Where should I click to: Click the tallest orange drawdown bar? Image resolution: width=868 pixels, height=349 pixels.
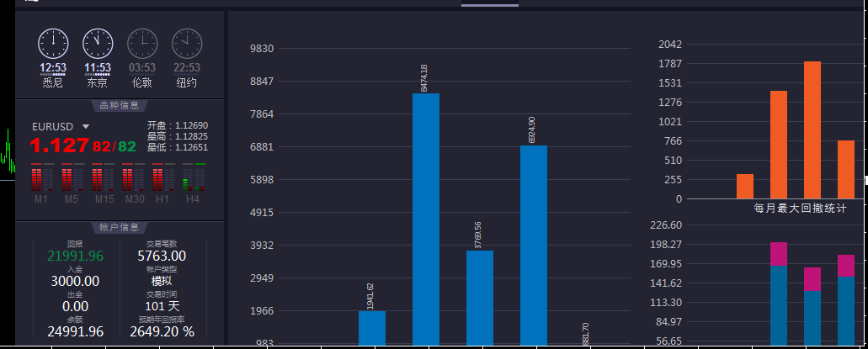[812, 130]
